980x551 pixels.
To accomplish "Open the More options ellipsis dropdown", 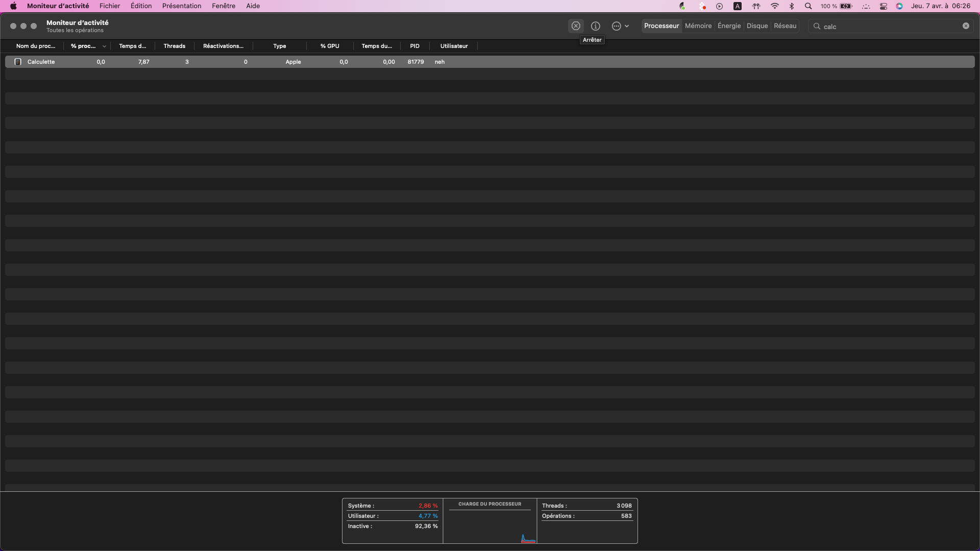I will point(620,26).
